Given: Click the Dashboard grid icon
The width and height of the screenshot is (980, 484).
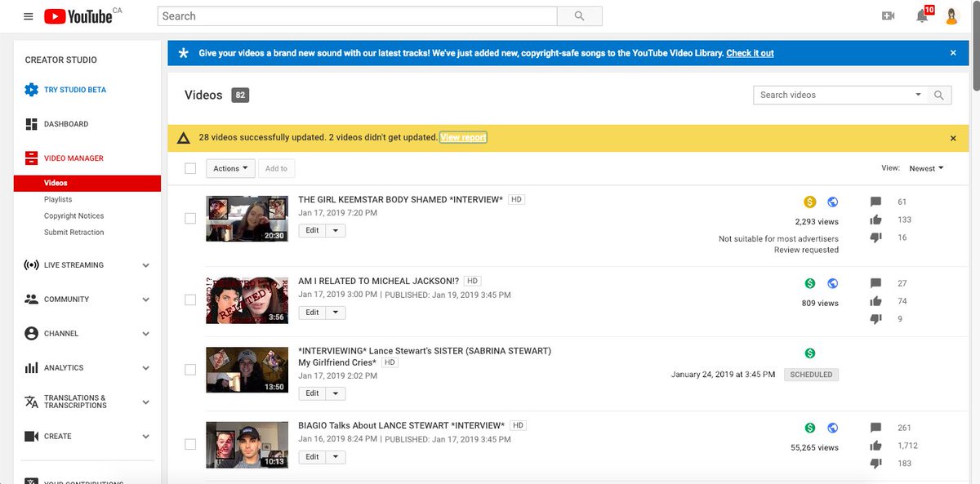Looking at the screenshot, I should pyautogui.click(x=31, y=124).
